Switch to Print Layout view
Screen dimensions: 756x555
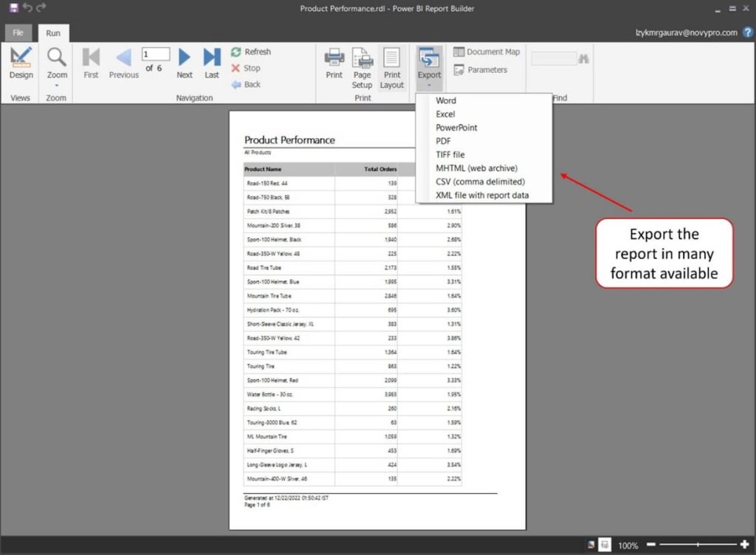[x=392, y=59]
